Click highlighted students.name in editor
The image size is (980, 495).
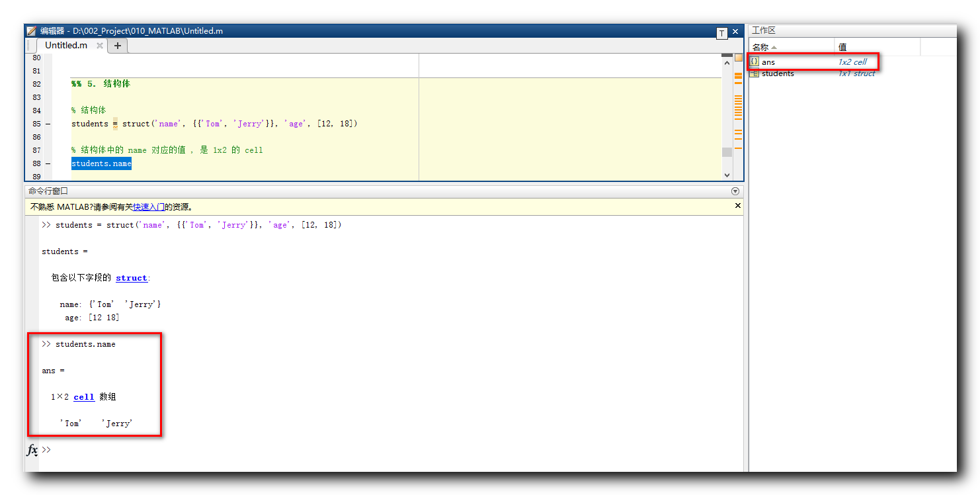pos(101,163)
